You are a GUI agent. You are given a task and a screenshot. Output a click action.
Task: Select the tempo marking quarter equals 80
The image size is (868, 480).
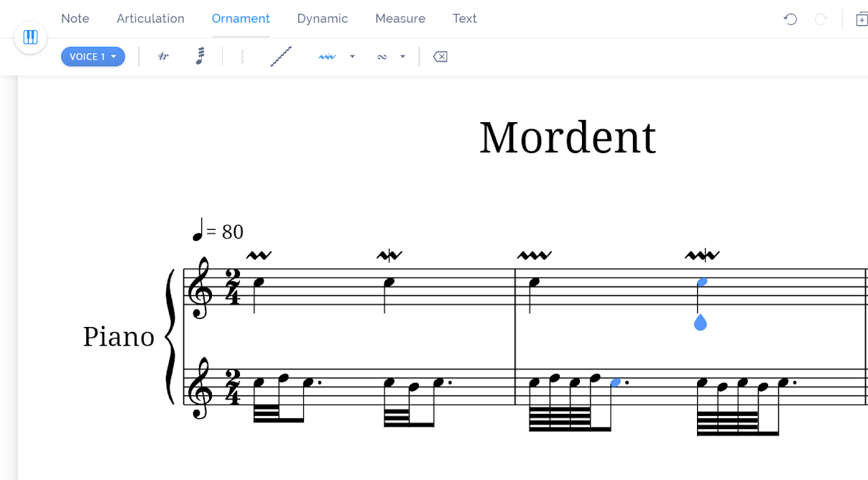pyautogui.click(x=218, y=231)
